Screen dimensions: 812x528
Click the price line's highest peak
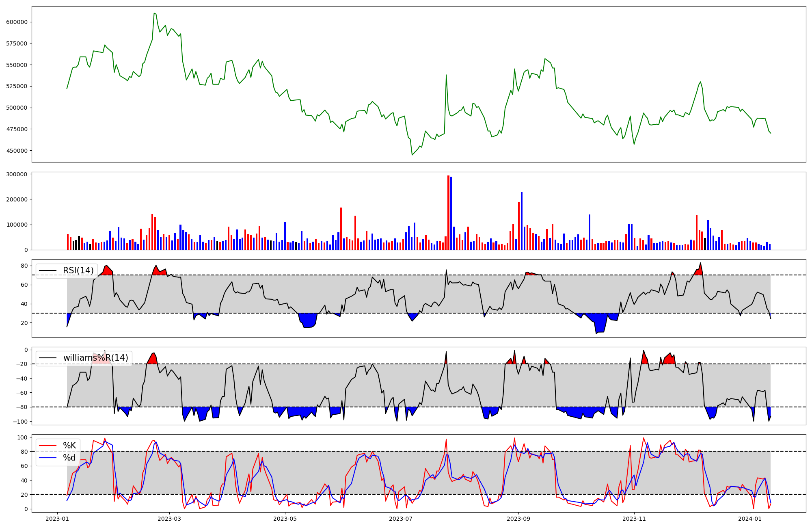point(154,13)
